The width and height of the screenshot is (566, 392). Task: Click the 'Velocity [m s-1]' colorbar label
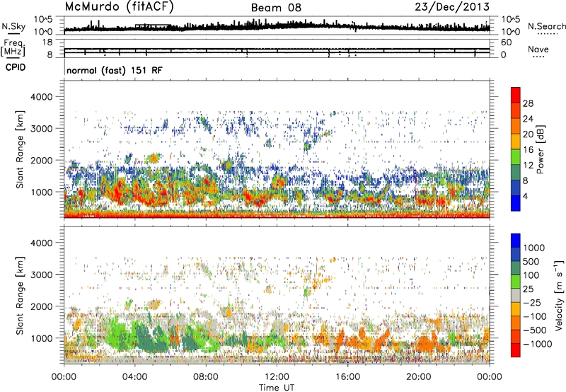pyautogui.click(x=559, y=295)
